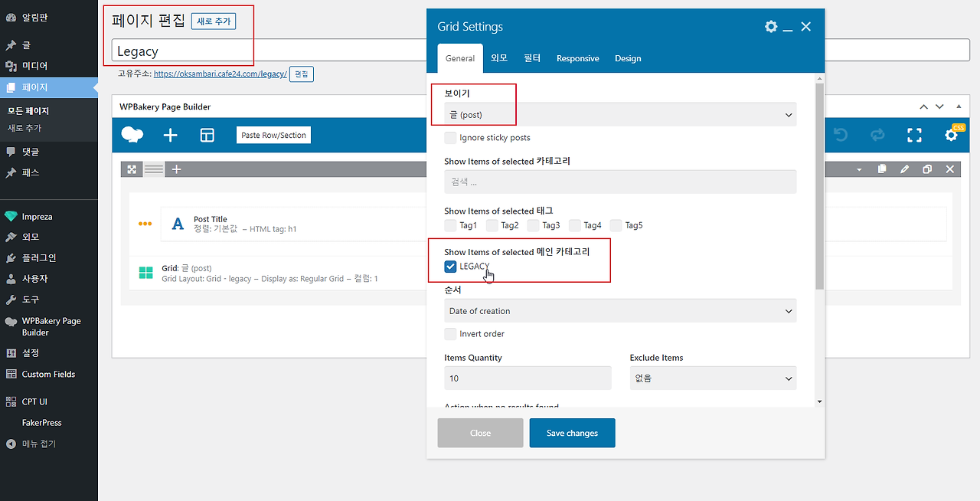Switch to the Design tab

628,58
